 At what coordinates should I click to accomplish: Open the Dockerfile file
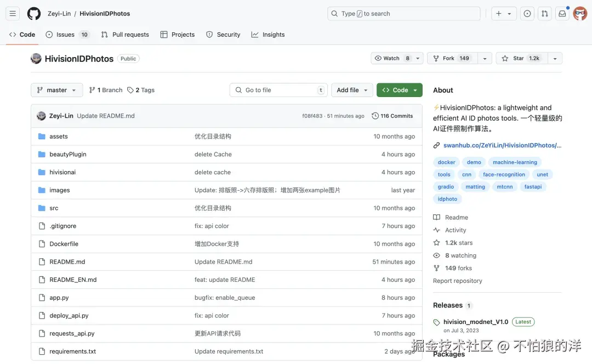[64, 244]
